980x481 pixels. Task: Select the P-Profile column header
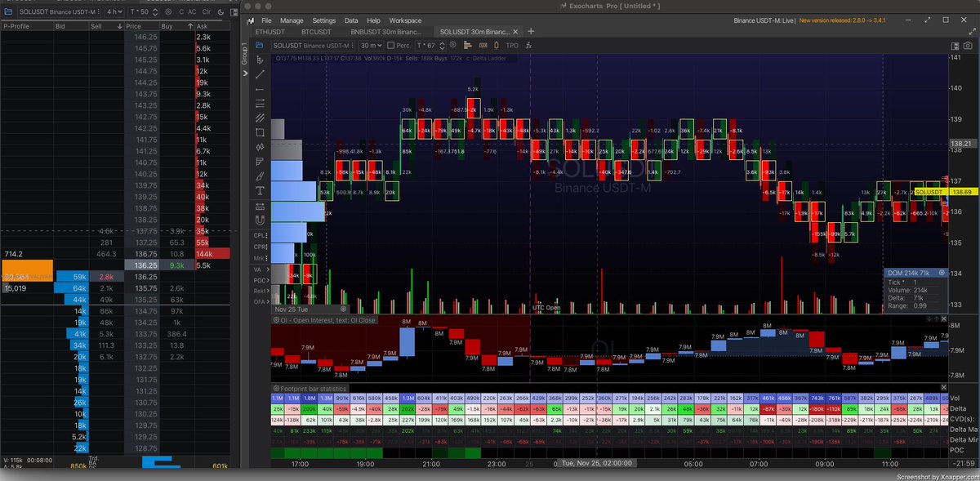(x=26, y=26)
